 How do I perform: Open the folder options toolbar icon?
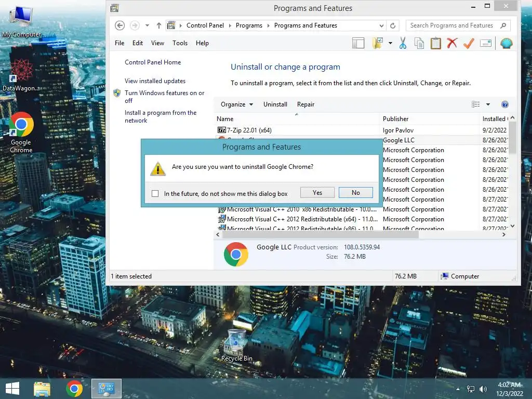coord(377,43)
